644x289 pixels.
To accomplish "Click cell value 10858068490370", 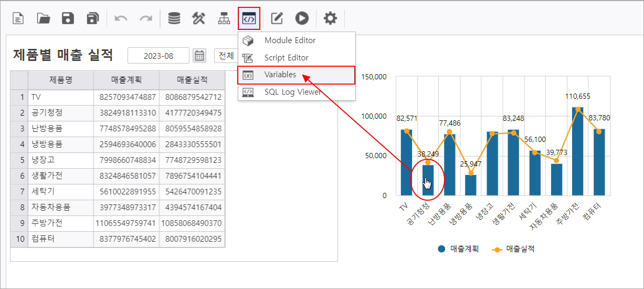I will (192, 223).
